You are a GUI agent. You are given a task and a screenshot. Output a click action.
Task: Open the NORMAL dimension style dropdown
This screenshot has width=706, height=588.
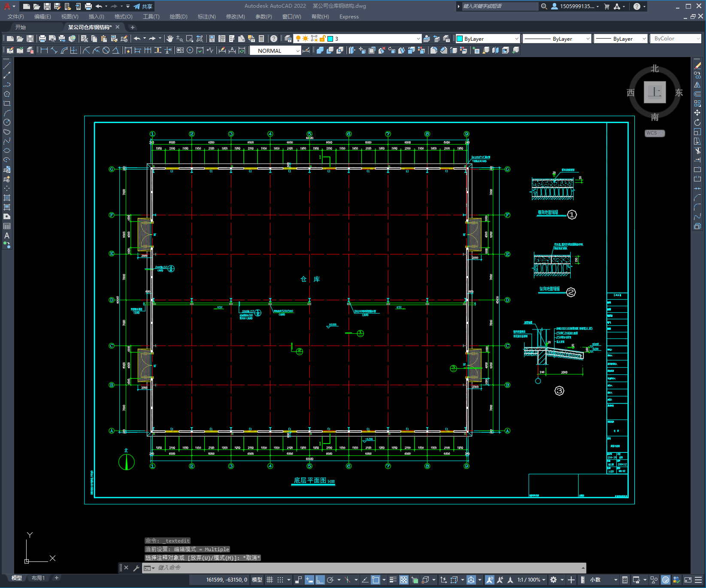point(297,51)
